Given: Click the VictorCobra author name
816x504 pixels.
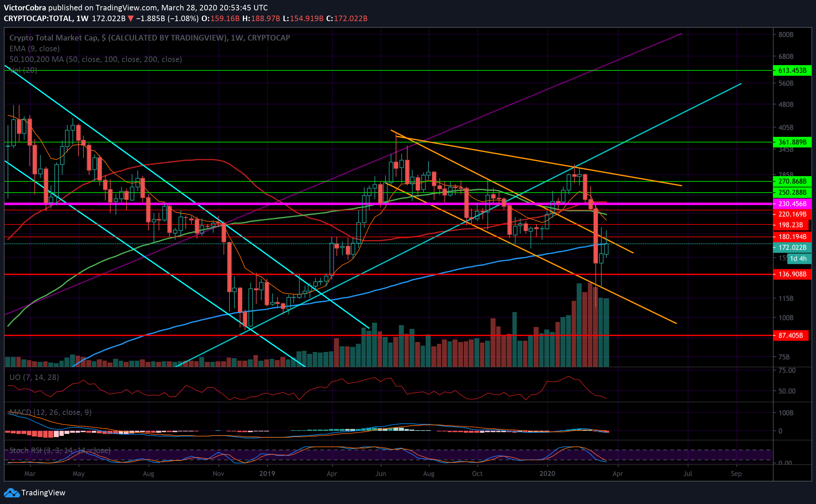Looking at the screenshot, I should pyautogui.click(x=25, y=8).
